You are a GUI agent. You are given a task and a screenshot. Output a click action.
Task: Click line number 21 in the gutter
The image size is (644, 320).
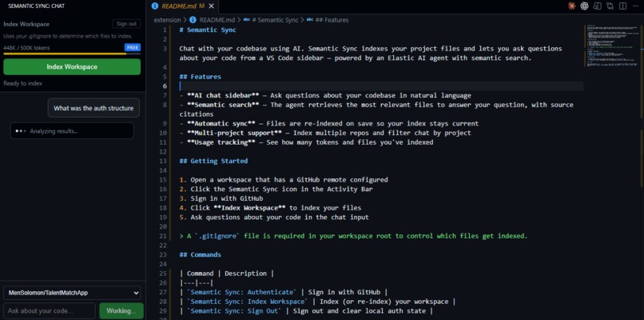[164, 236]
